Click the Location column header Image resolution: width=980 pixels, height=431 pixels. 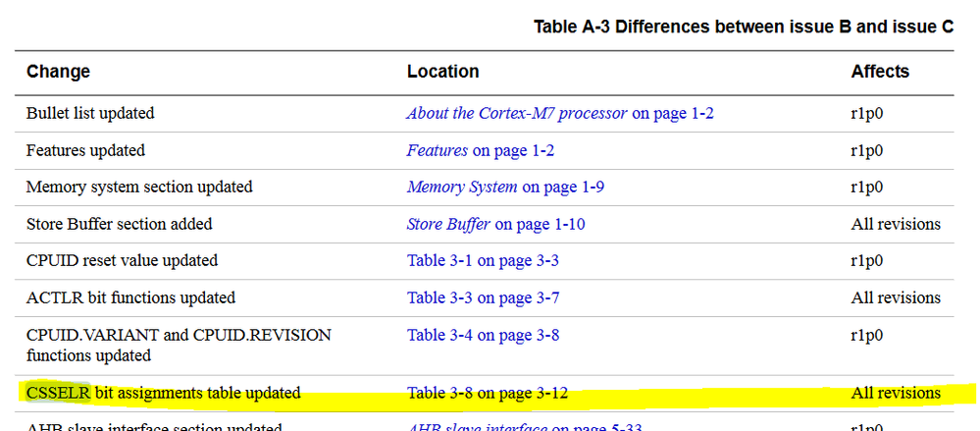coord(442,72)
